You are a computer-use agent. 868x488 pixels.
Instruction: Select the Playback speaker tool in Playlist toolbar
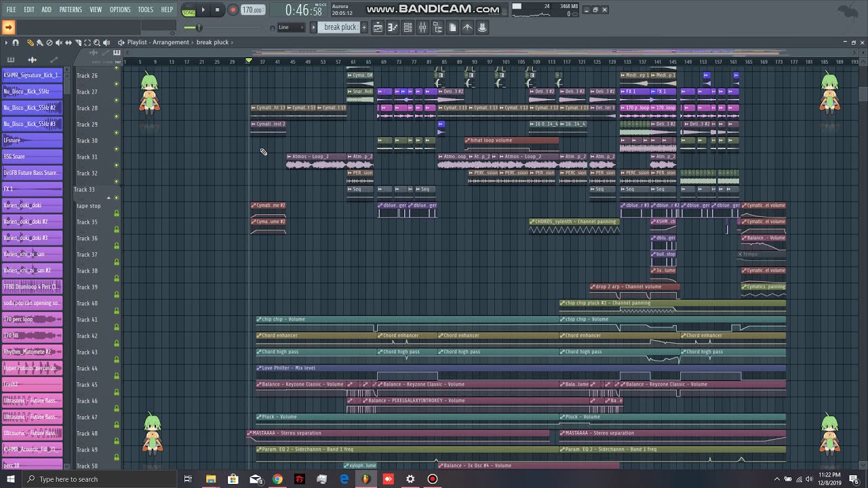point(106,42)
